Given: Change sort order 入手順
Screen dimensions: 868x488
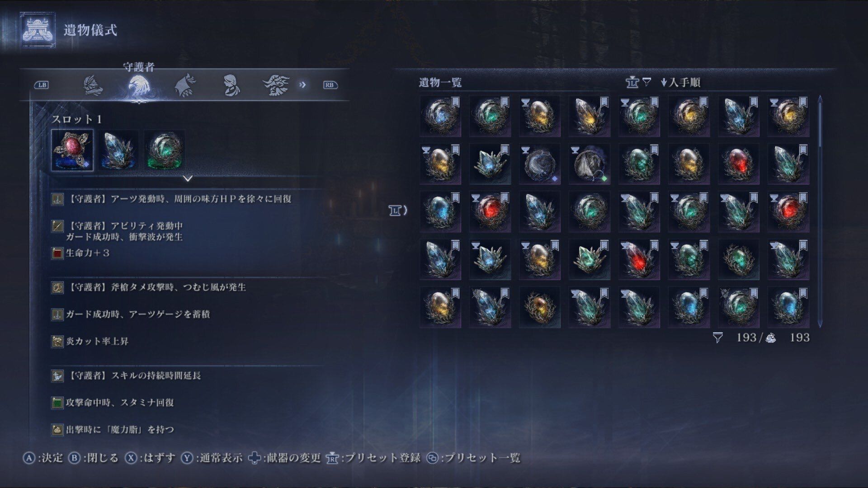Looking at the screenshot, I should [x=680, y=82].
